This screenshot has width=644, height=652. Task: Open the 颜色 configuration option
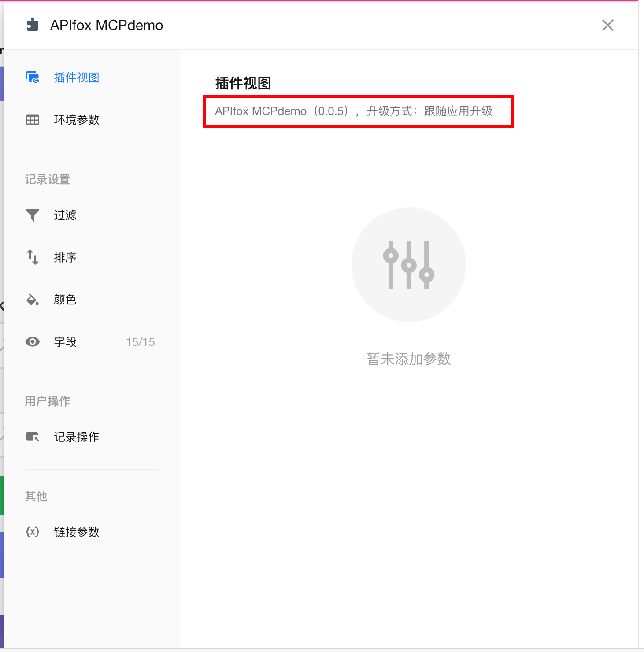[x=65, y=300]
